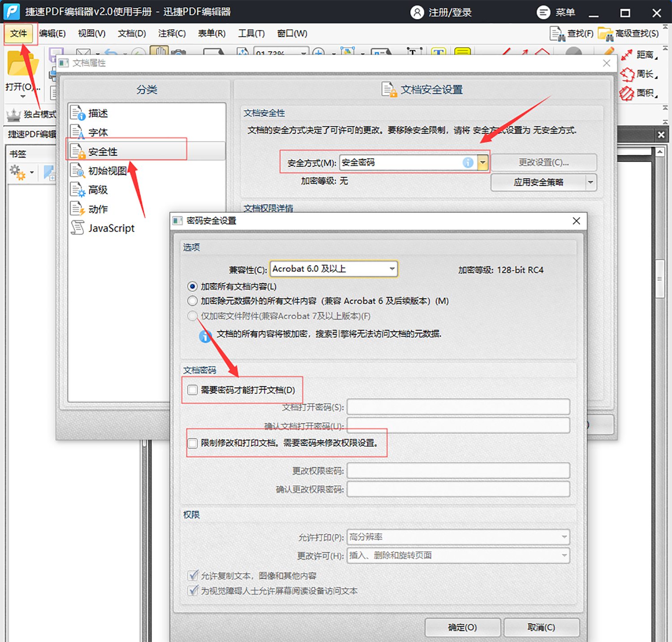Select the 面积 area measuring tool

[639, 93]
